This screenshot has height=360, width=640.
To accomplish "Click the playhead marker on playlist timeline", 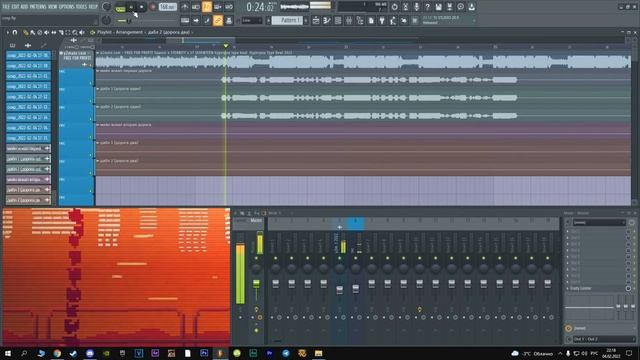I will pos(225,46).
